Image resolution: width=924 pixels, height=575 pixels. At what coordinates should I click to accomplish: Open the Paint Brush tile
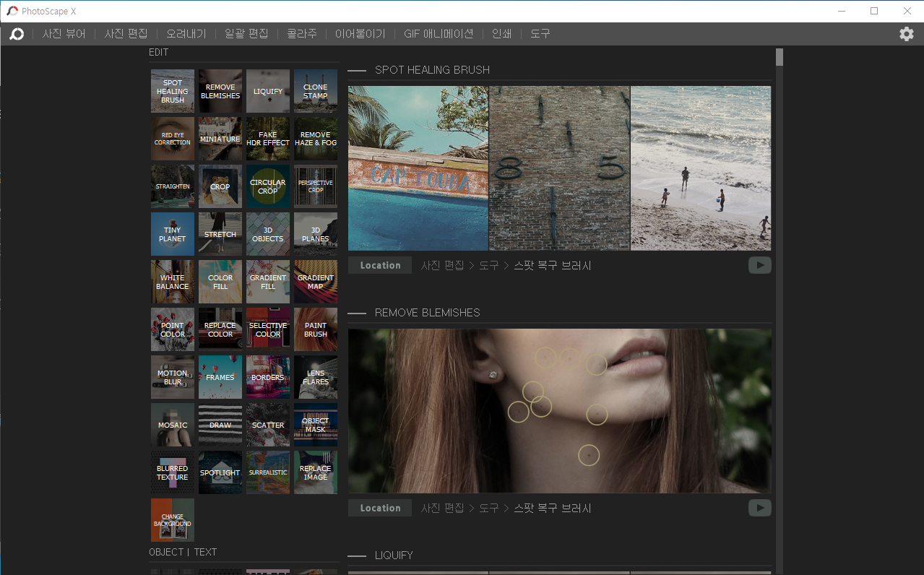(316, 329)
